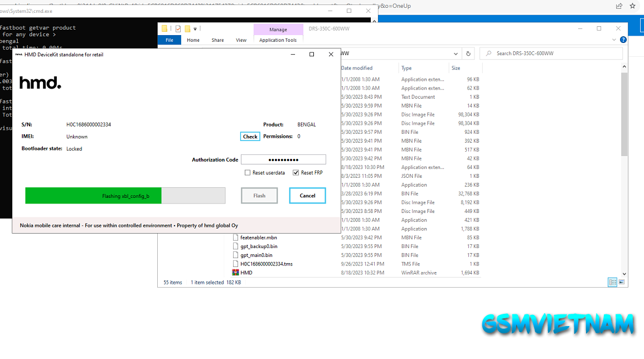Click Explorer scrollbar down arrow
Screen dimensions: 644x359
coord(624,274)
